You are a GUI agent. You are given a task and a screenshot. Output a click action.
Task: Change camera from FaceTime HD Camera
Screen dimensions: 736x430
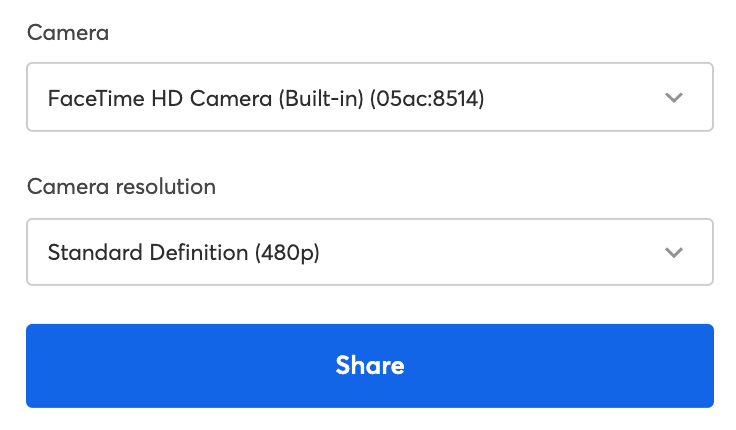(370, 97)
